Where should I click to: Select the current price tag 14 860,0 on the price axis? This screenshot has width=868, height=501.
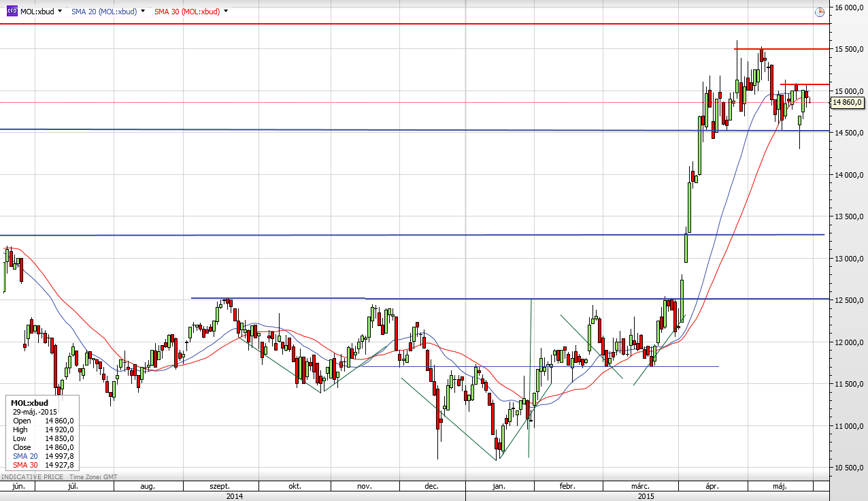click(847, 102)
